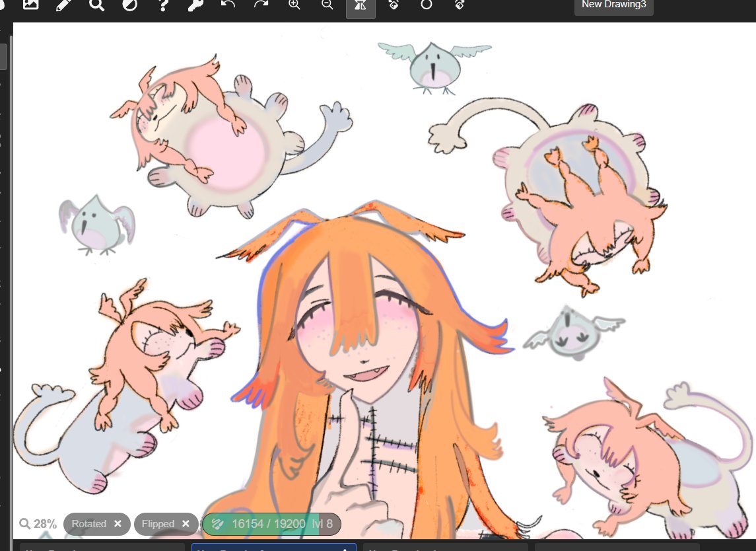756x551 pixels.
Task: Click the Flipped status chip
Action: click(166, 524)
